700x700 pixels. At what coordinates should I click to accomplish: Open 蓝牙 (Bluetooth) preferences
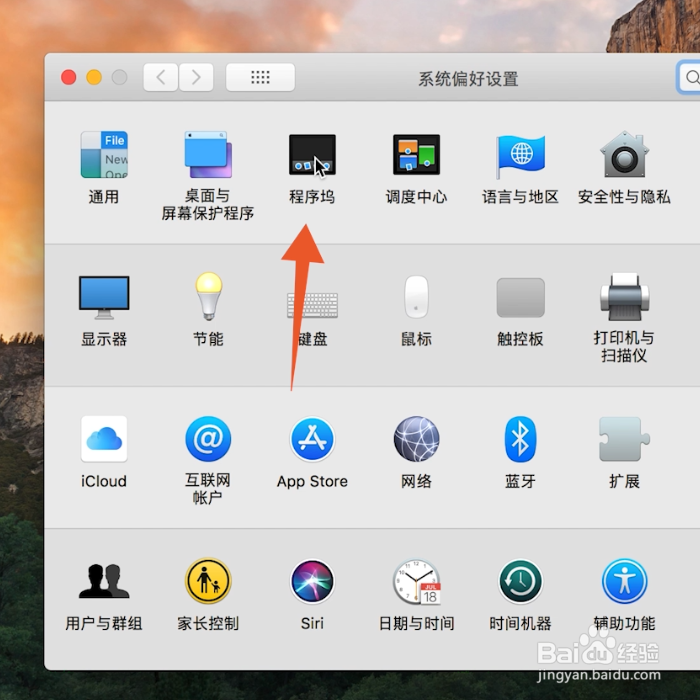tap(520, 439)
